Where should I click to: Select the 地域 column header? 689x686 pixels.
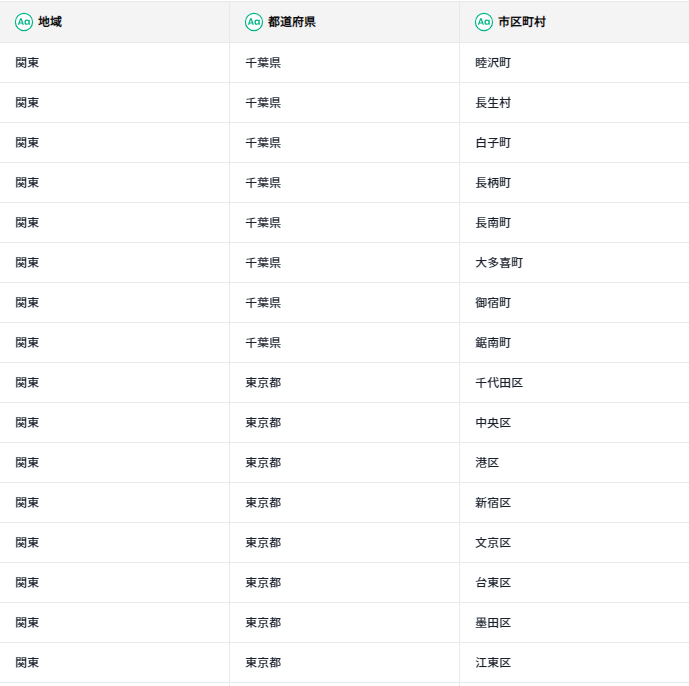pyautogui.click(x=114, y=22)
